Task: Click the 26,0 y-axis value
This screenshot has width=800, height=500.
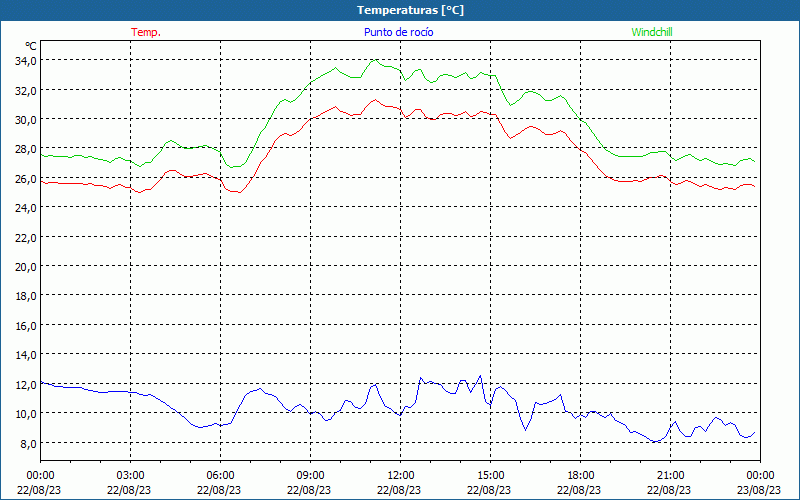Action: (x=27, y=179)
